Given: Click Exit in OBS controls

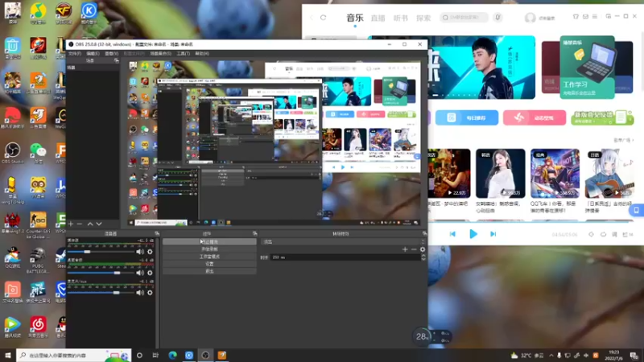Looking at the screenshot, I should (x=209, y=271).
